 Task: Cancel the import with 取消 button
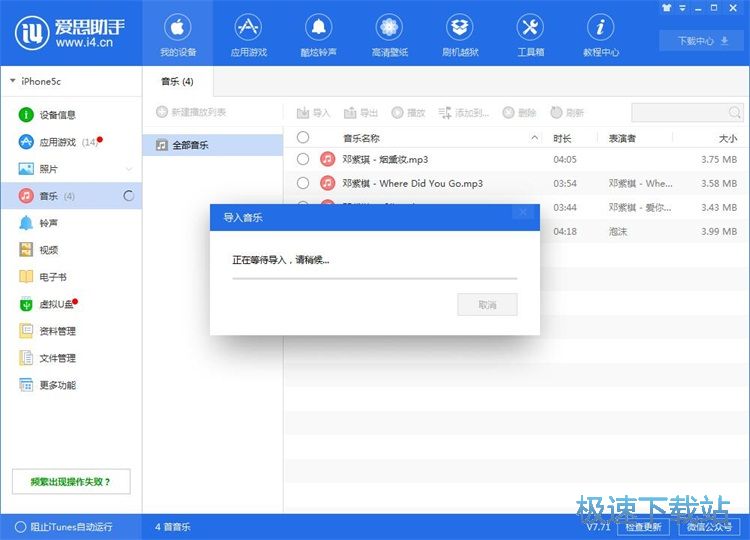487,305
